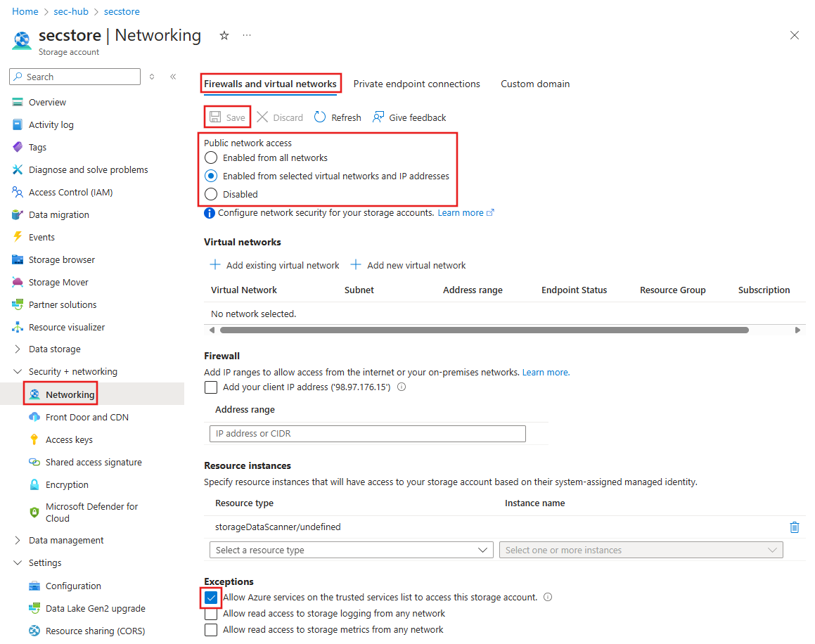Open the ellipsis more options menu
The width and height of the screenshot is (815, 644).
tap(247, 35)
